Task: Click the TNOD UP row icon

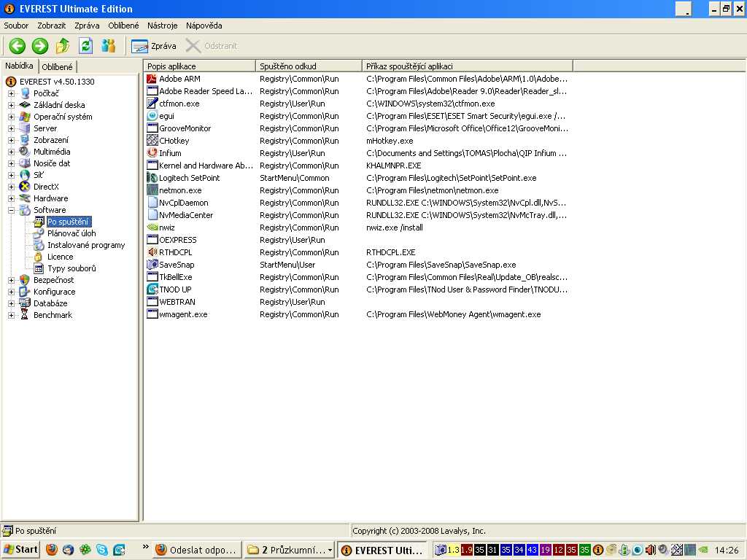Action: (x=152, y=289)
